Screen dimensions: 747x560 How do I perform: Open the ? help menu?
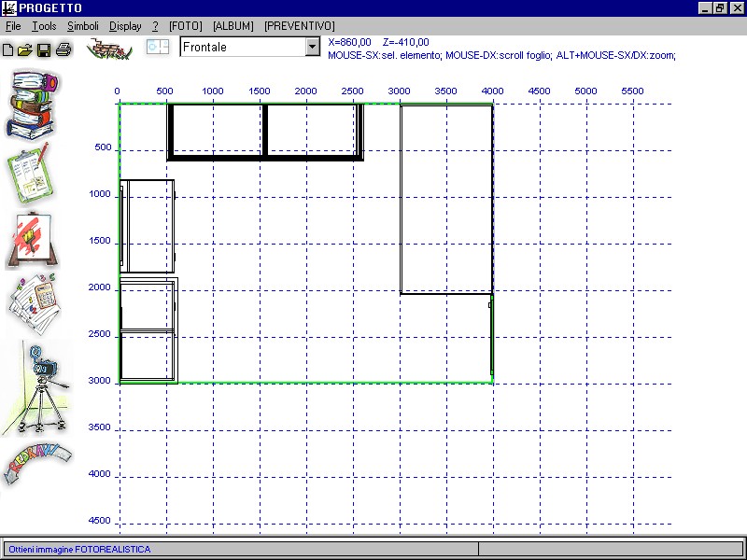coord(155,26)
